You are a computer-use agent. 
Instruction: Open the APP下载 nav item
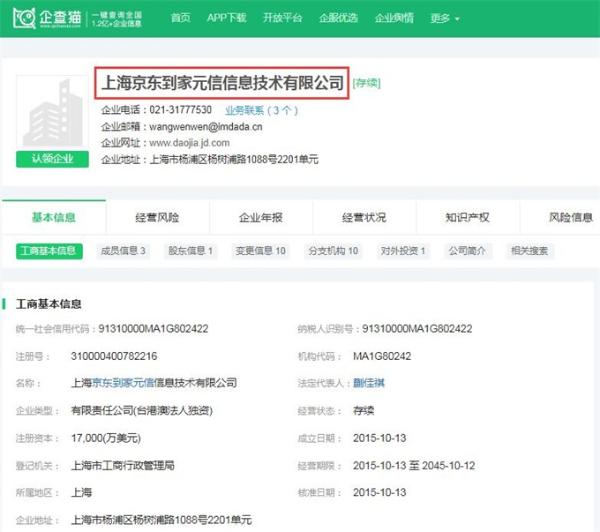[227, 18]
